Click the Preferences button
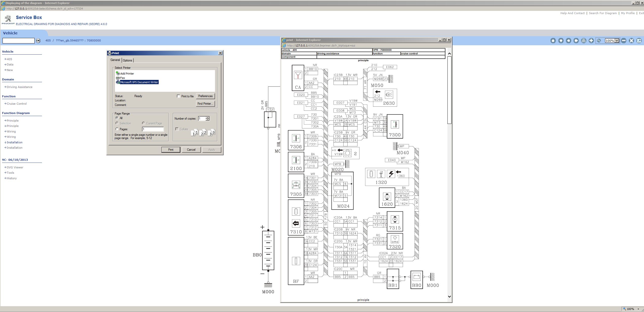The height and width of the screenshot is (312, 644). click(205, 96)
